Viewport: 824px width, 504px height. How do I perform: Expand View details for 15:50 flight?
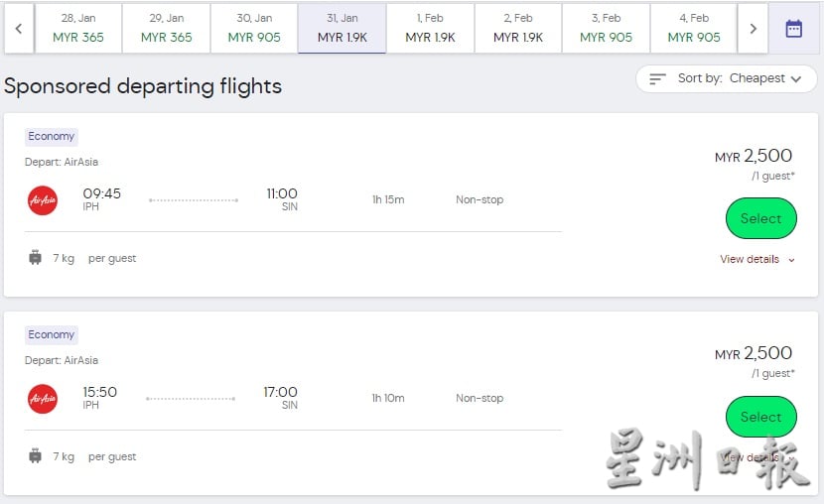757,457
